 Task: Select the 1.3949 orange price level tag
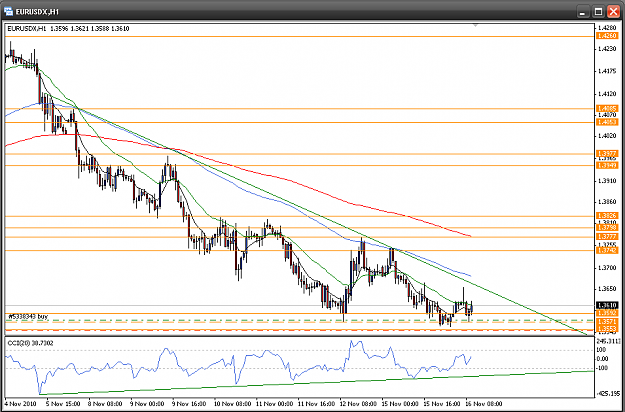[607, 165]
